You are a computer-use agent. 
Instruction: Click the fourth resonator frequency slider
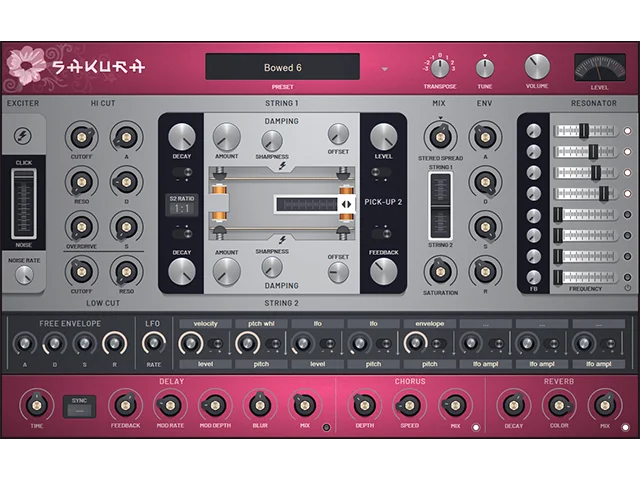point(585,193)
